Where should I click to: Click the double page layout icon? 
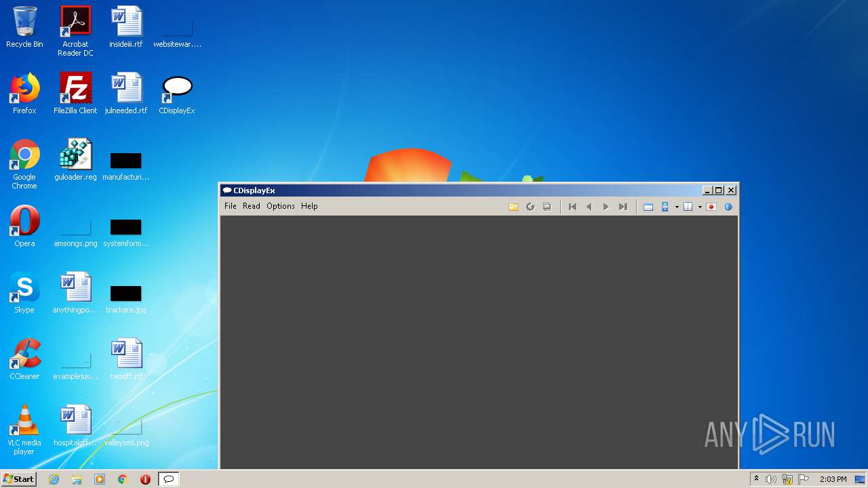coord(688,207)
